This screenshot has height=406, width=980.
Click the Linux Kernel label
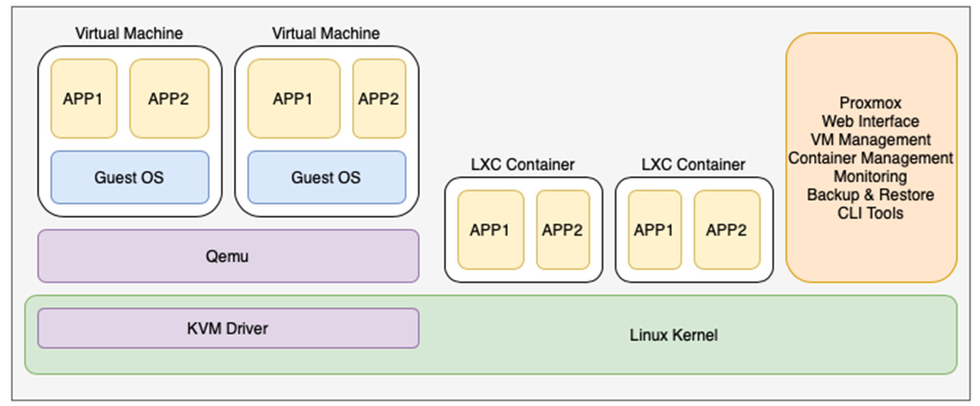click(673, 335)
